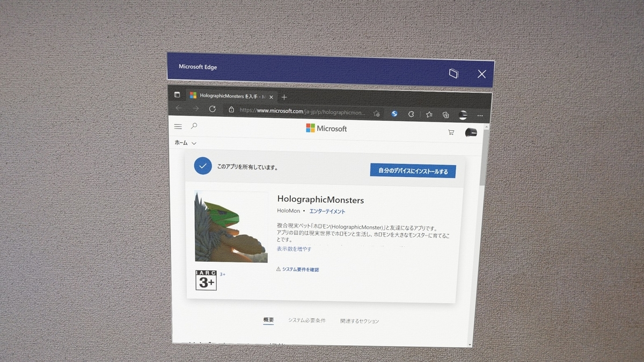Reload the page with refresh icon
Image resolution: width=644 pixels, height=362 pixels.
(213, 109)
